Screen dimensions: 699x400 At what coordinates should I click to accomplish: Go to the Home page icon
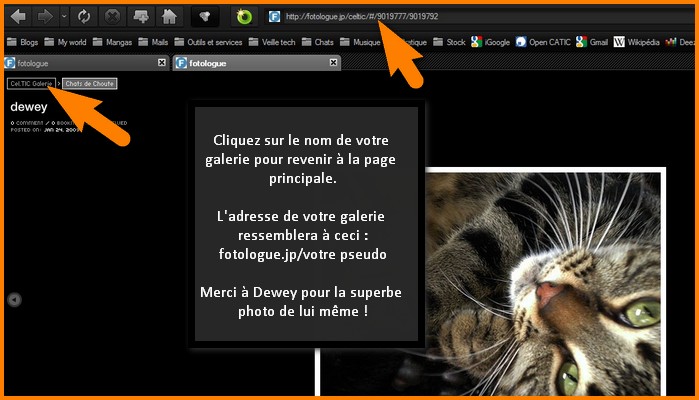point(169,17)
